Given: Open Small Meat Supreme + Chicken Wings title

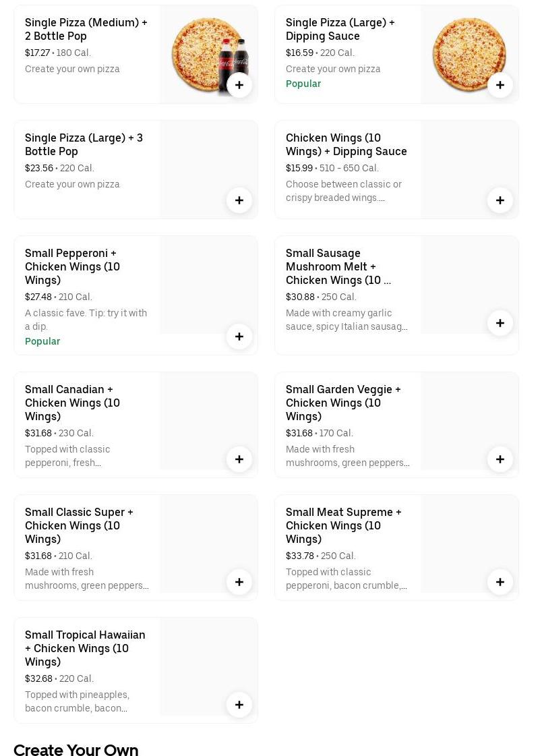Looking at the screenshot, I should [x=343, y=525].
